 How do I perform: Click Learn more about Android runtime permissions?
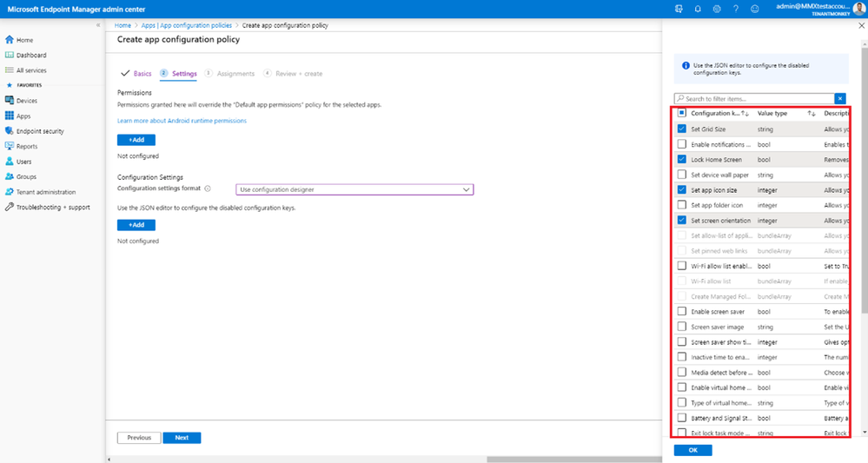[182, 121]
